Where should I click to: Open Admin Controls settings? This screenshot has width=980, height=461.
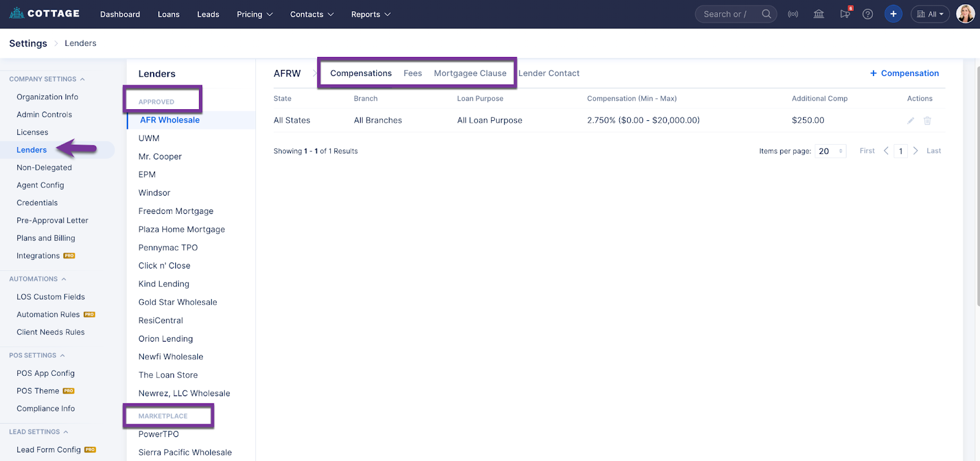[45, 115]
